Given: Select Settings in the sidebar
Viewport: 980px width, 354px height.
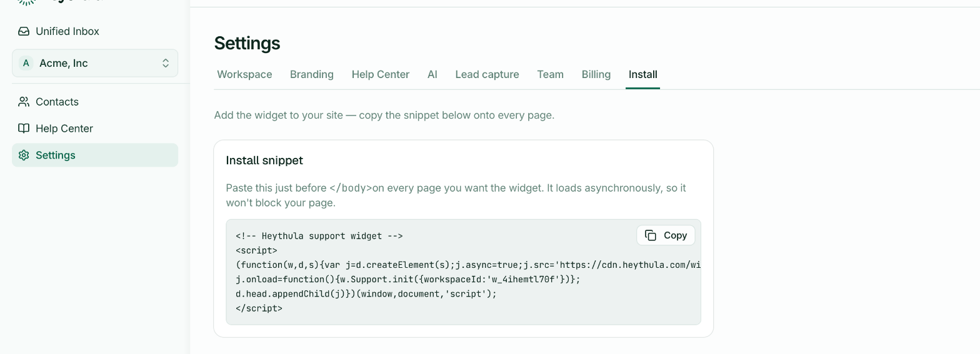Looking at the screenshot, I should (x=95, y=155).
